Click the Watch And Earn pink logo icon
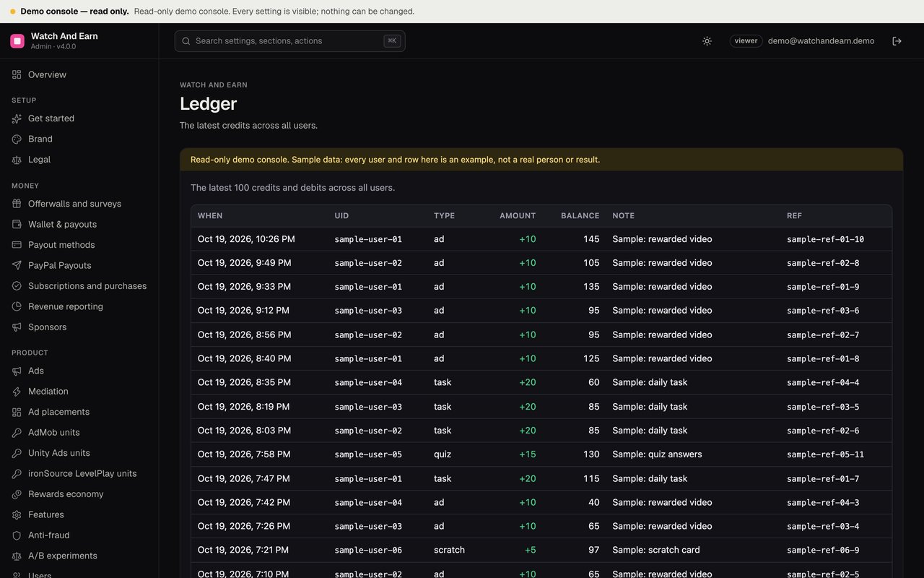The width and height of the screenshot is (924, 578). (17, 41)
